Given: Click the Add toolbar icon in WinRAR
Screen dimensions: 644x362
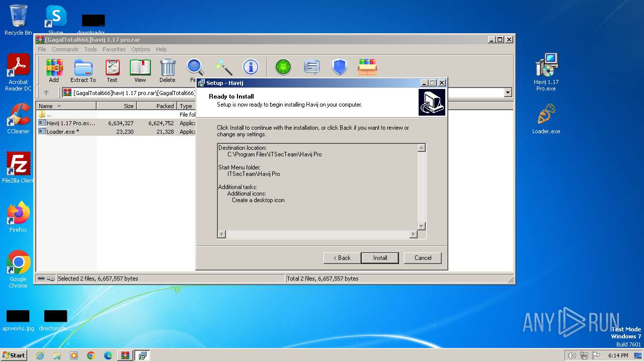Looking at the screenshot, I should pyautogui.click(x=54, y=70).
